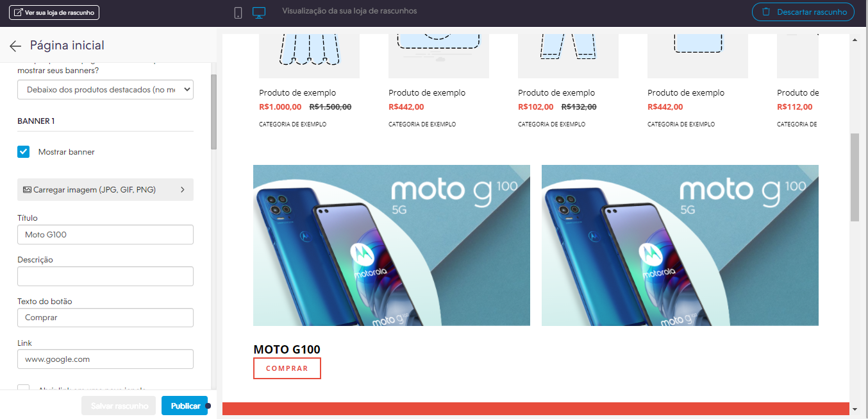Click preview scrollbar up arrow
The image size is (868, 419).
click(x=855, y=40)
